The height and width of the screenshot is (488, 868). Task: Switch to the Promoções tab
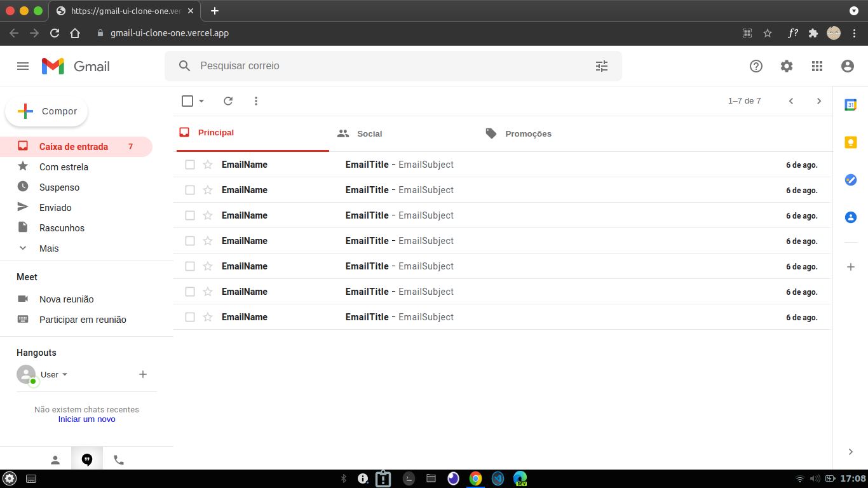point(528,133)
